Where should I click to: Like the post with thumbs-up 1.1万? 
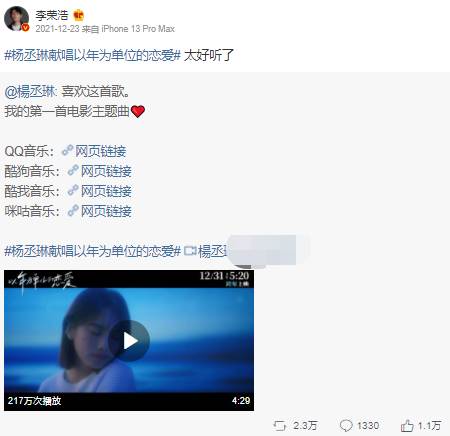407,426
